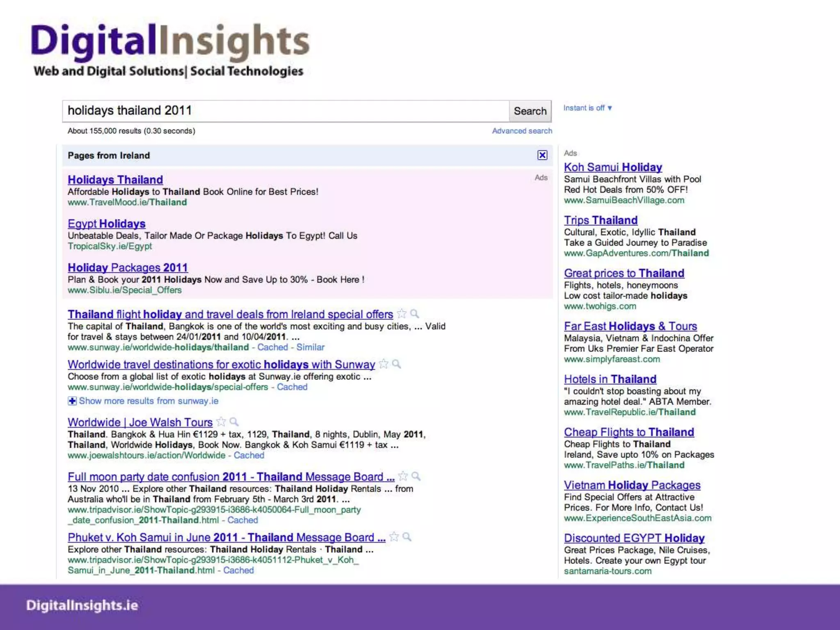Open the Instant is off dropdown
This screenshot has height=630, width=840.
coord(587,108)
